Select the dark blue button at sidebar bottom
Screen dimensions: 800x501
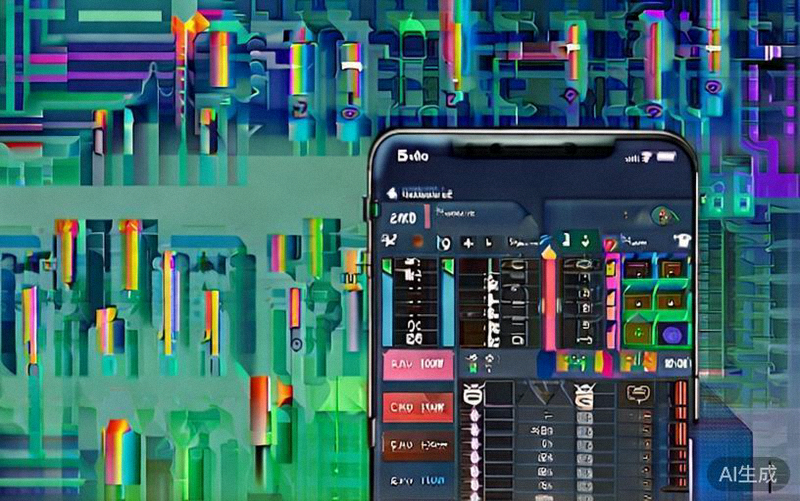417,481
